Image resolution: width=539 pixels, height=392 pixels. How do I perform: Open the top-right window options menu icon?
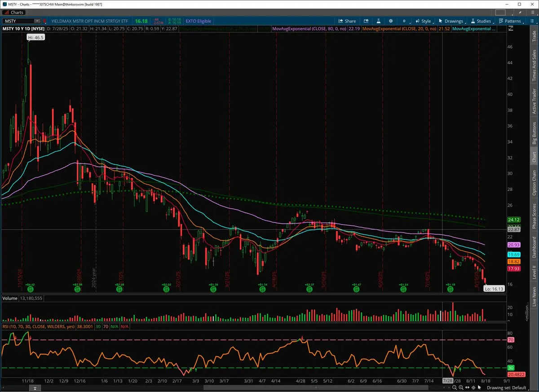(532, 13)
